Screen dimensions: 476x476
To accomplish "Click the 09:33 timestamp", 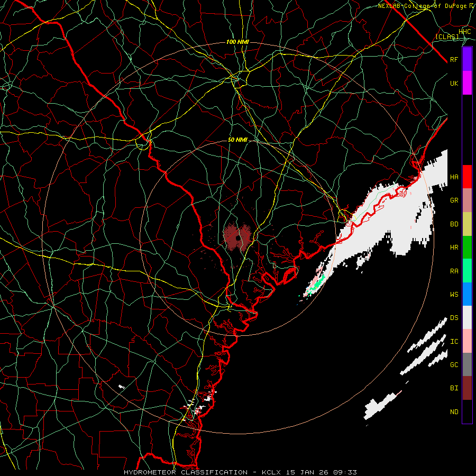I will (346, 472).
